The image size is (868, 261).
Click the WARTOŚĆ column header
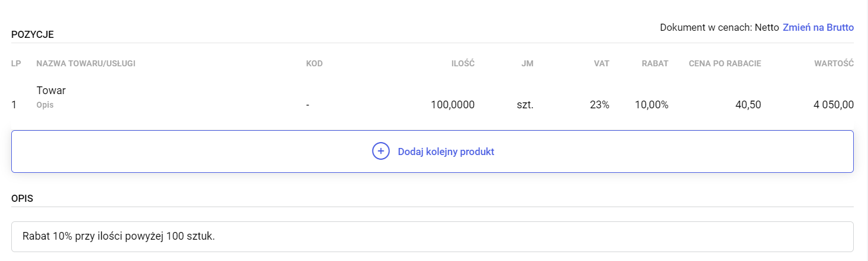click(834, 63)
